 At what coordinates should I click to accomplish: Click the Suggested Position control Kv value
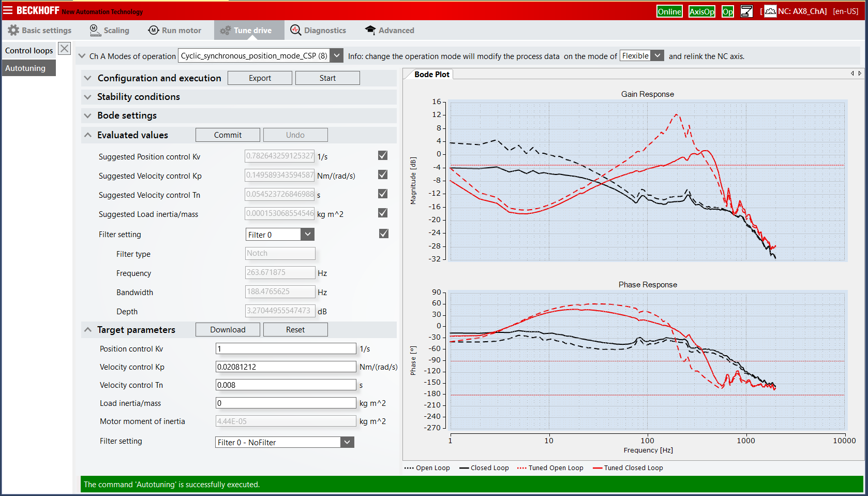tap(279, 156)
